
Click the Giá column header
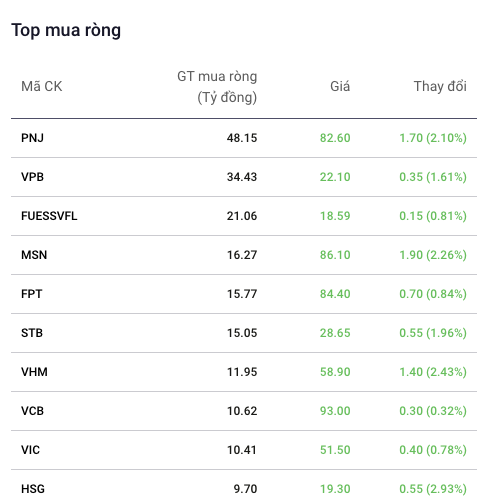coord(340,86)
